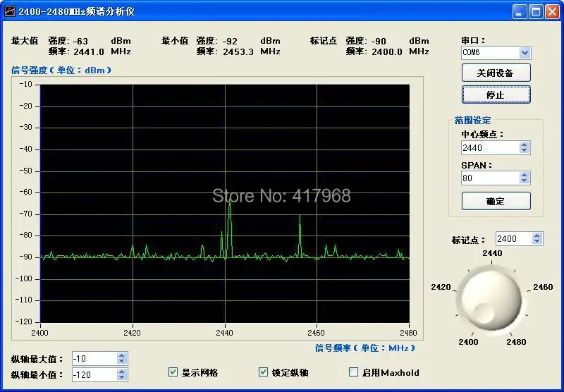Click the 纵轴最小值 input field
The image size is (564, 392).
(x=95, y=375)
